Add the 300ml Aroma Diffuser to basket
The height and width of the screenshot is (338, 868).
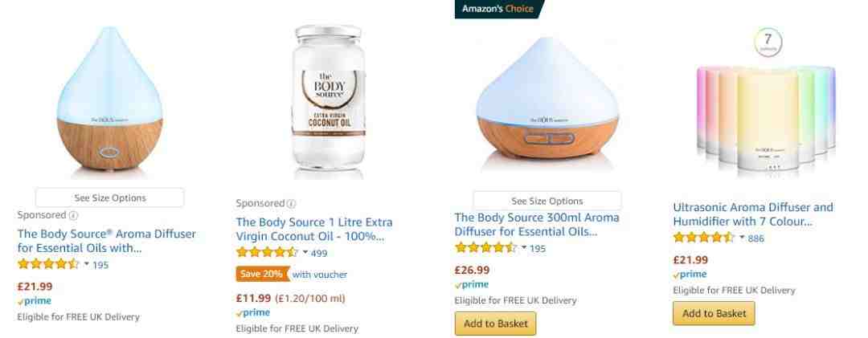pos(495,324)
